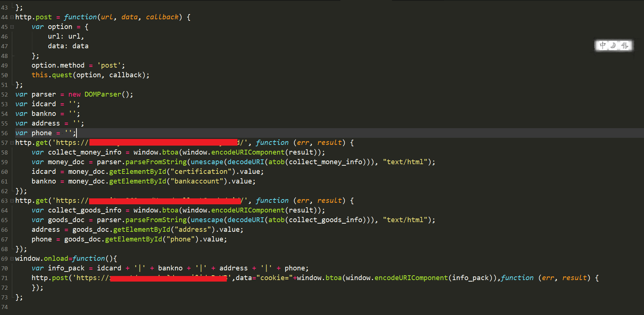The height and width of the screenshot is (315, 644).
Task: Click 'collect_money_info' variable on line 58
Action: [85, 152]
